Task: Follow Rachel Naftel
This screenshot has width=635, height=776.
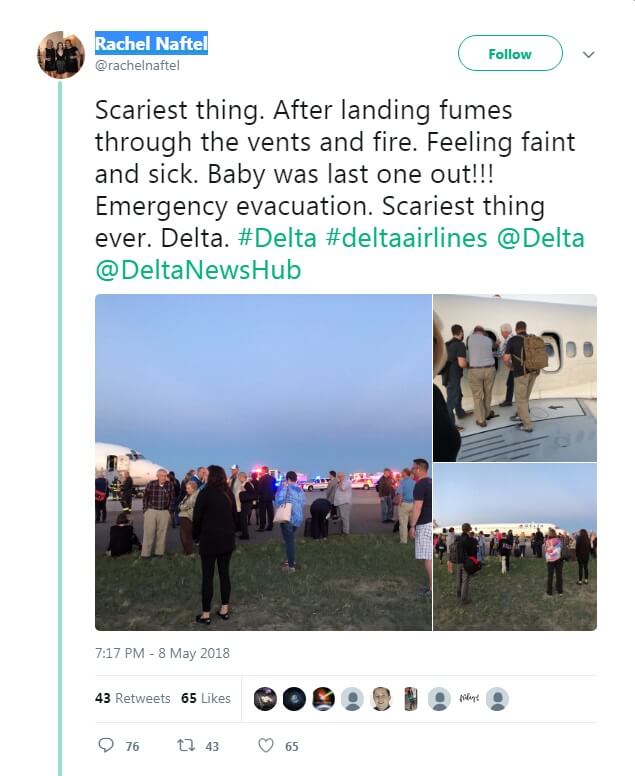Action: tap(509, 54)
